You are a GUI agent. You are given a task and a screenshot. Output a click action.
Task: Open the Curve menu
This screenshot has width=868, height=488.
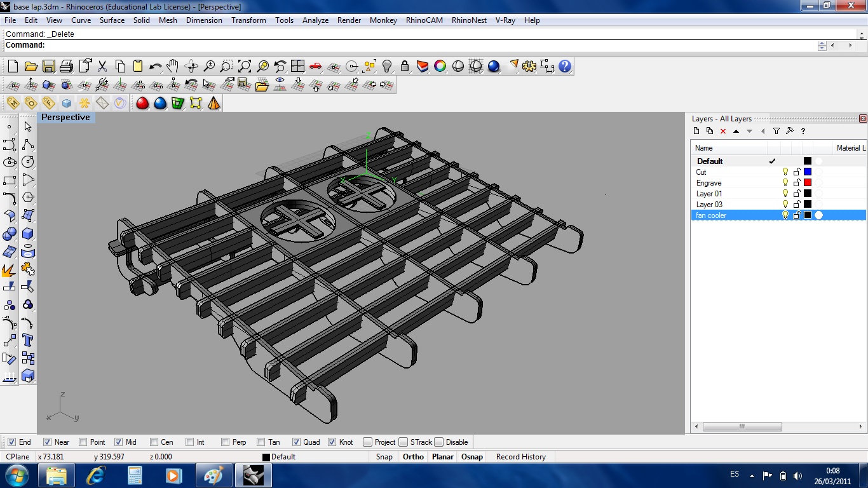[x=81, y=20]
